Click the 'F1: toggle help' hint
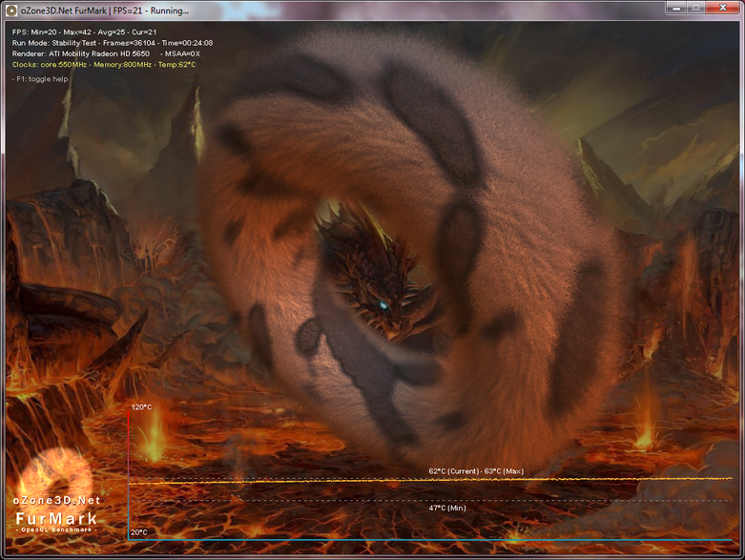 pyautogui.click(x=40, y=79)
